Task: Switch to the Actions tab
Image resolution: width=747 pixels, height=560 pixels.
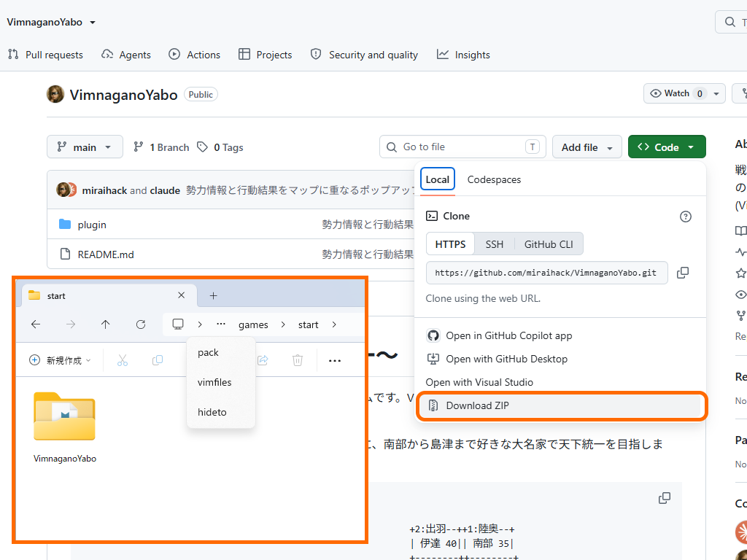Action: point(194,55)
